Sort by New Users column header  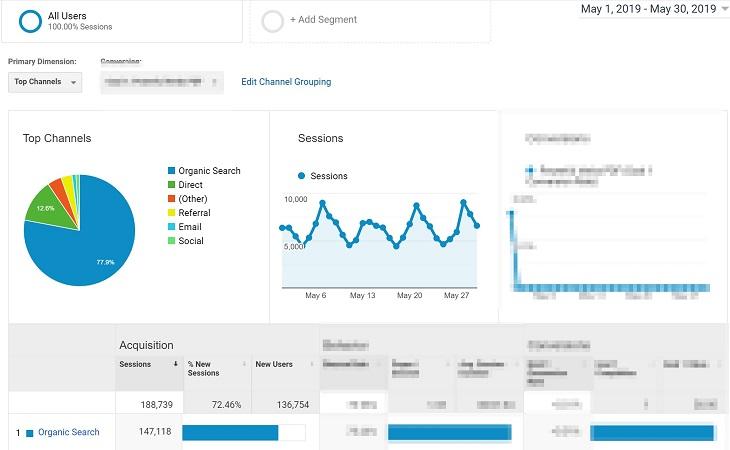click(x=273, y=364)
